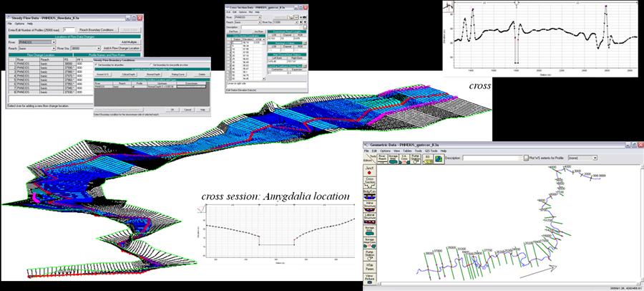This screenshot has width=644, height=291.
Task: Select the Storage Area tool in top toolbar
Action: tap(394, 159)
